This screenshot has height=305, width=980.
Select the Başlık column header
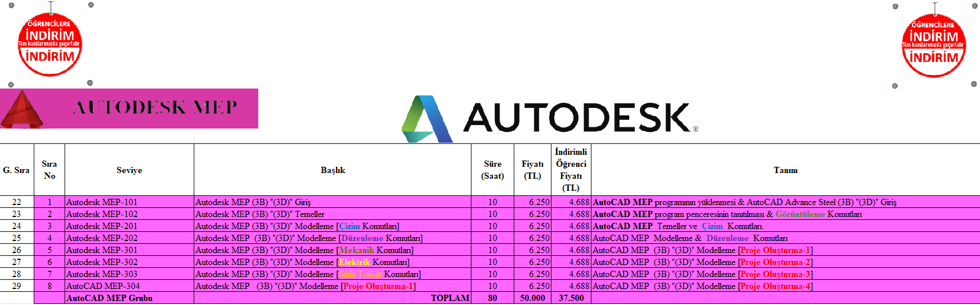(333, 170)
